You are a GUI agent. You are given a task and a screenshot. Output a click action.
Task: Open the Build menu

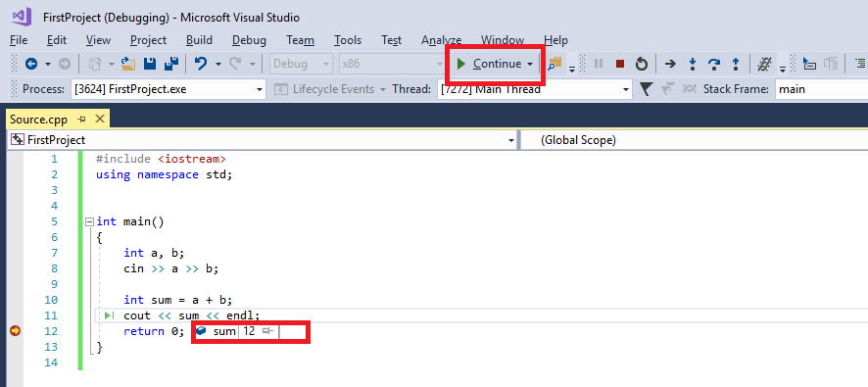[x=199, y=40]
